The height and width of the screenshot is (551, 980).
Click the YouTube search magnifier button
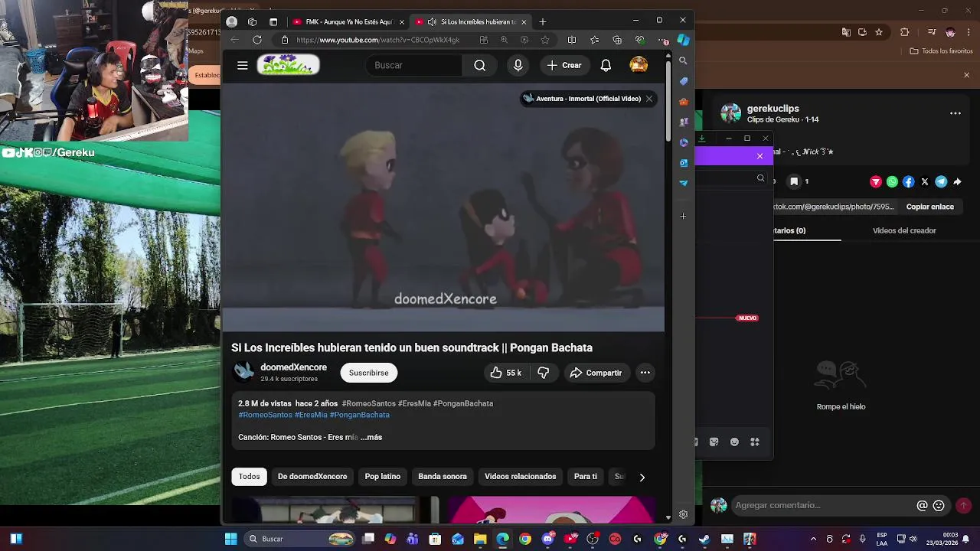pos(479,65)
